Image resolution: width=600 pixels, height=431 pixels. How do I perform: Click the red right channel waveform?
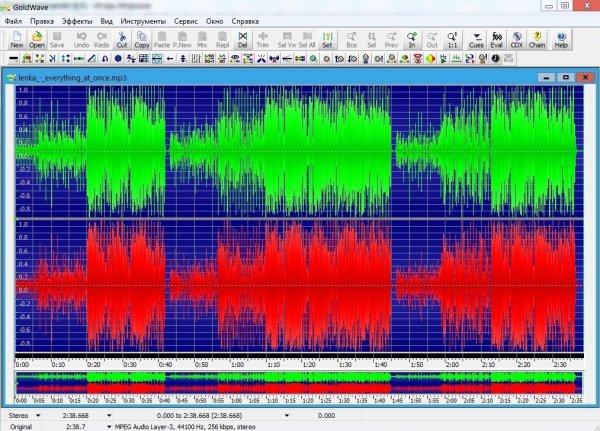tap(299, 286)
